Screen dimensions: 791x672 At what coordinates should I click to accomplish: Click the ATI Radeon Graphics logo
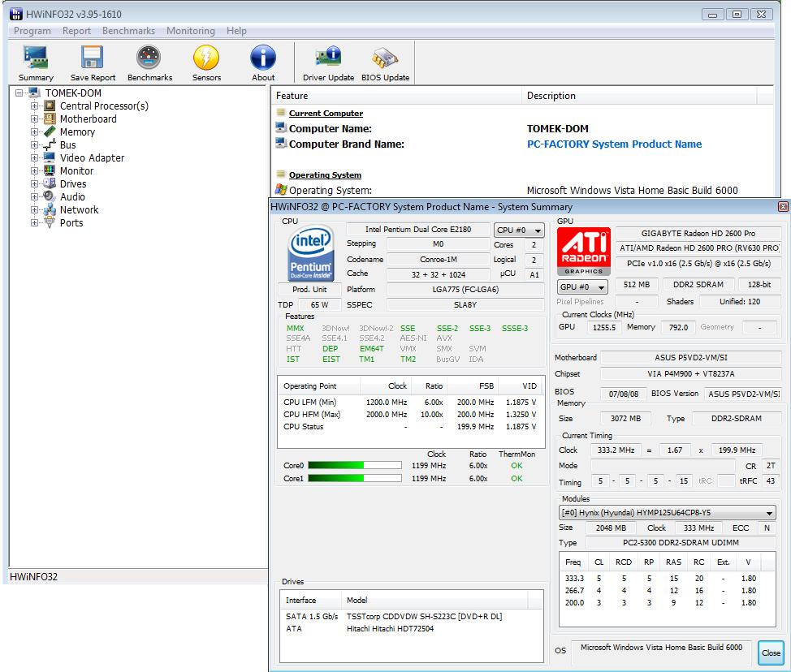[584, 251]
